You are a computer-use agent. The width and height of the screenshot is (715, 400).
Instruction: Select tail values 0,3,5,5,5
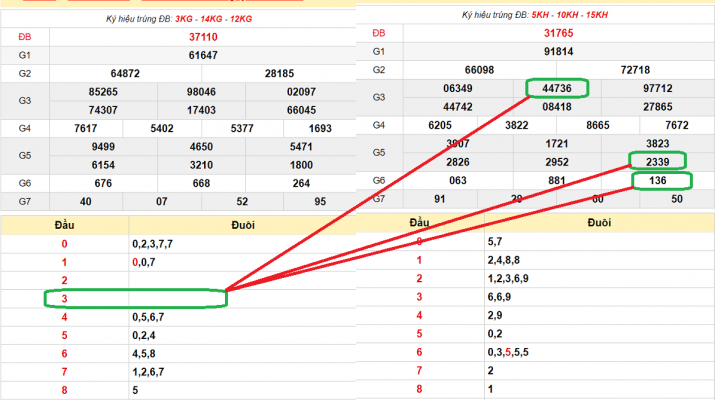508,352
